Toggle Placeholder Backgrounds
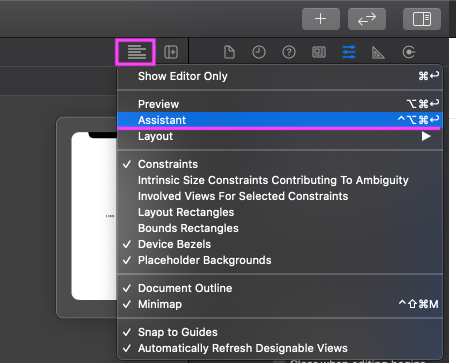The image size is (456, 363). click(280, 260)
